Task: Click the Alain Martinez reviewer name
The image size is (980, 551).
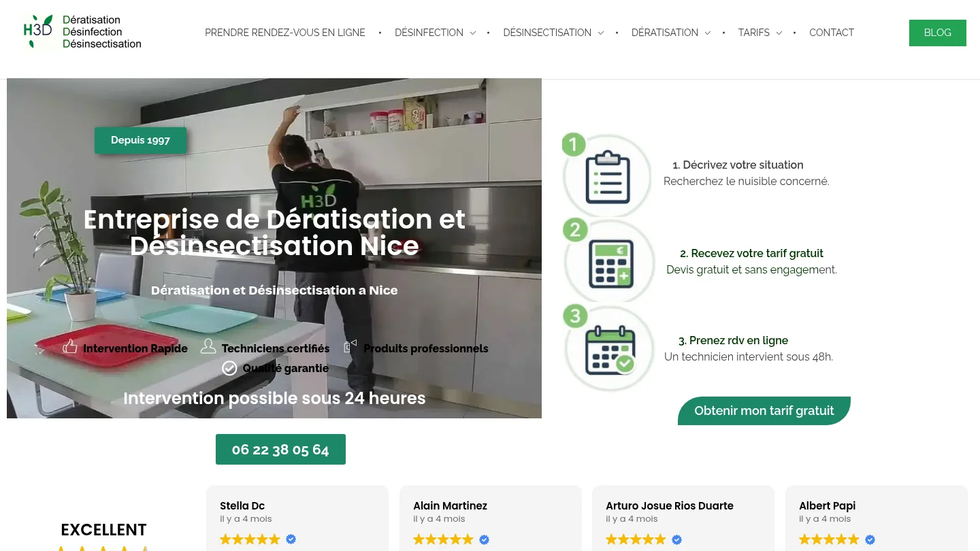Action: pos(450,505)
